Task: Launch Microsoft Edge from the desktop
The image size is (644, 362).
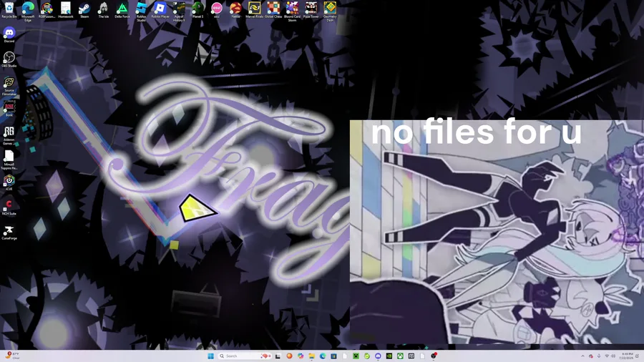Action: pyautogui.click(x=28, y=10)
